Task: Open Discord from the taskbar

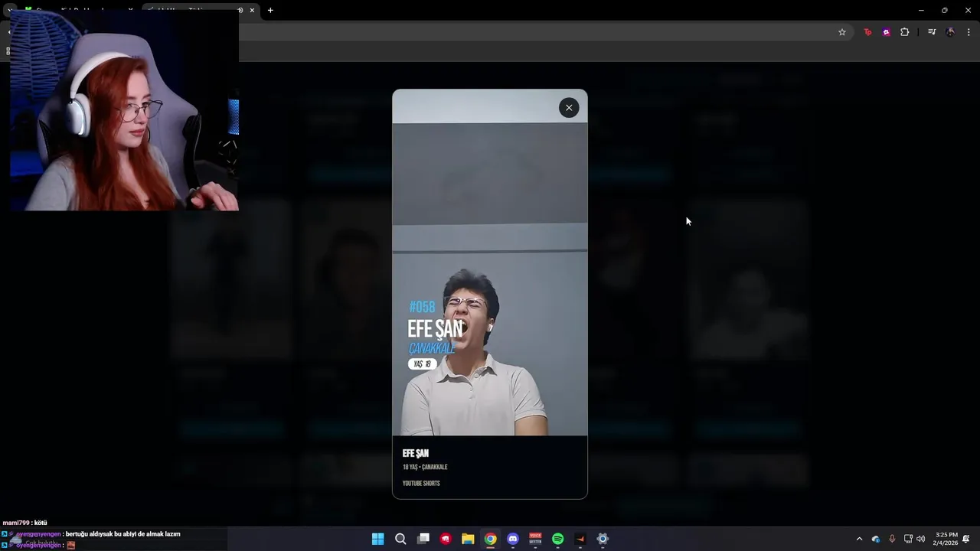Action: pyautogui.click(x=513, y=539)
